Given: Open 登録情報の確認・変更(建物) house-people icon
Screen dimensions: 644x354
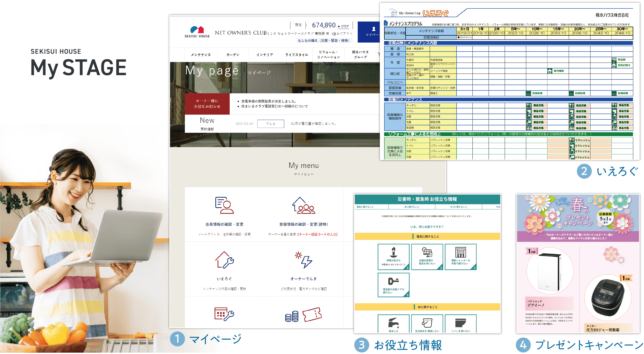Looking at the screenshot, I should pos(303,205).
